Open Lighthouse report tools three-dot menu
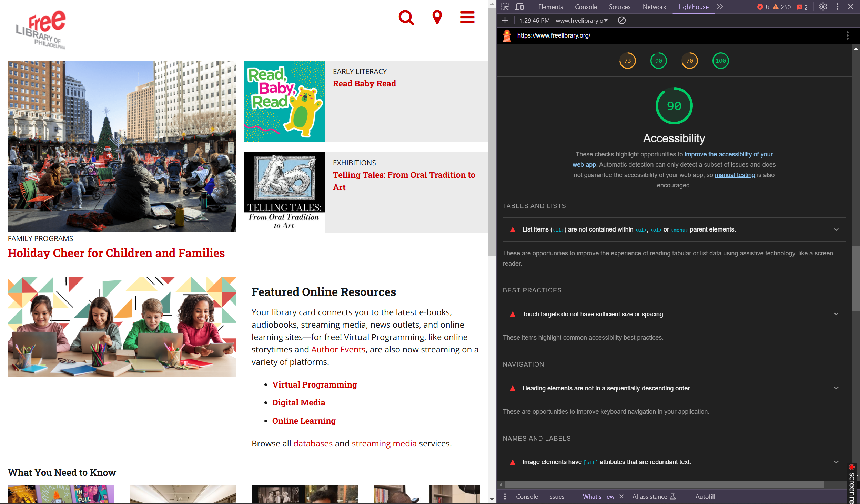 [x=847, y=35]
